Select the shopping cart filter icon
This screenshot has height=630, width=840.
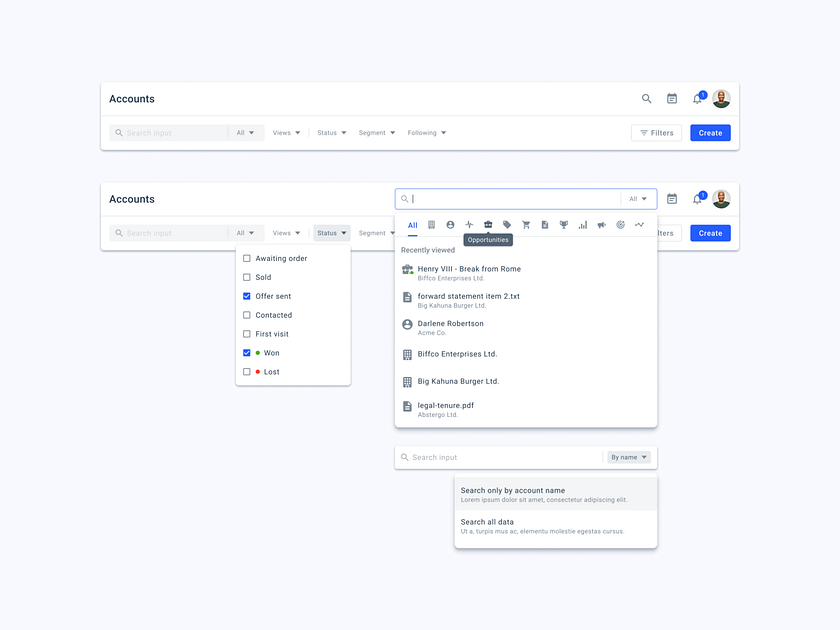[526, 224]
